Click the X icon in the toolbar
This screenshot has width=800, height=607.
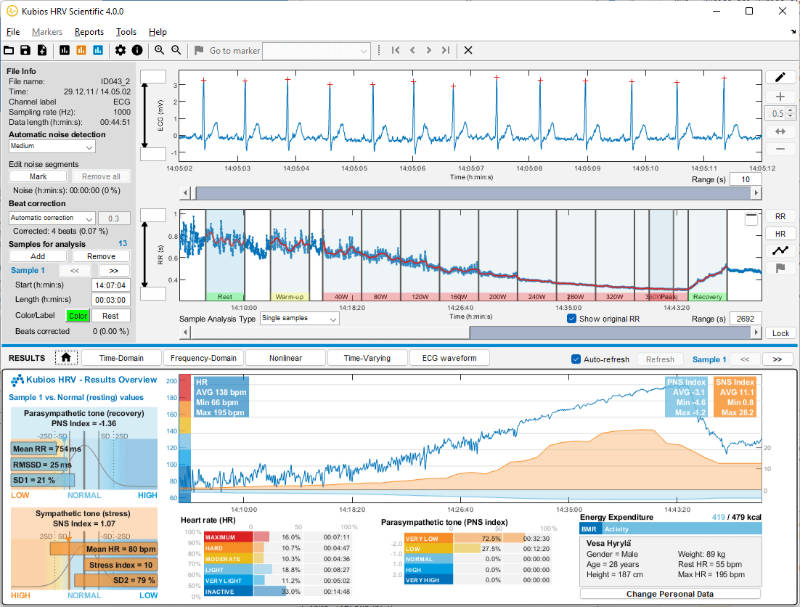pos(468,50)
